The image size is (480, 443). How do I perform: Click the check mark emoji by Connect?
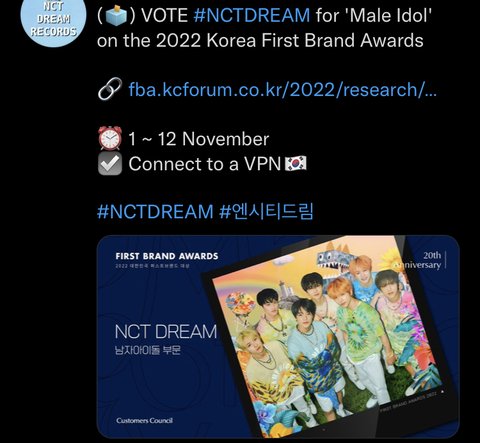pyautogui.click(x=110, y=164)
